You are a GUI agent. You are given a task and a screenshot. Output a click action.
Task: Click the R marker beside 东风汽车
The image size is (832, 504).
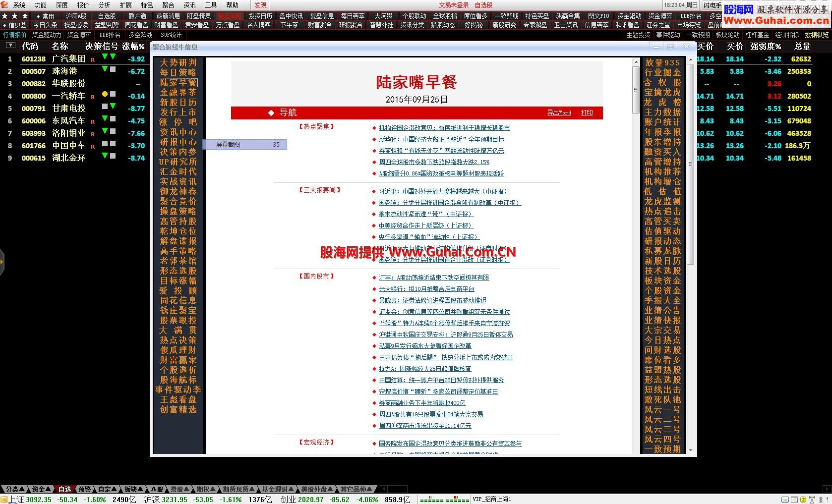93,121
